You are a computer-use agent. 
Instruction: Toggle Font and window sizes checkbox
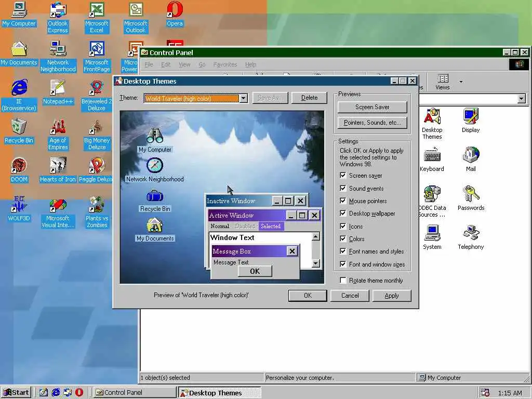point(343,264)
